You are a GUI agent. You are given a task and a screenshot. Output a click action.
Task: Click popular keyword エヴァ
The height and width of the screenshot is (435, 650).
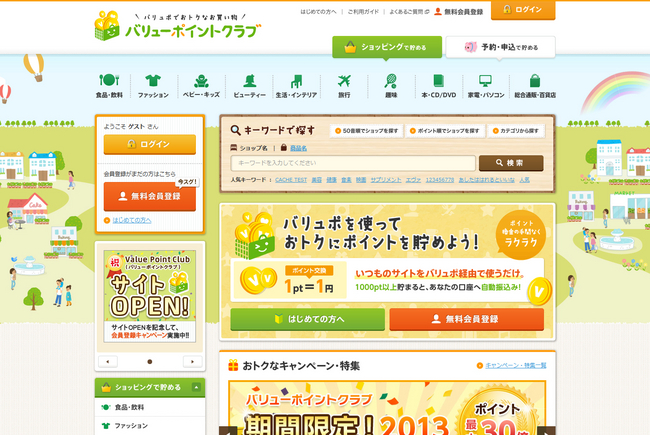point(413,180)
